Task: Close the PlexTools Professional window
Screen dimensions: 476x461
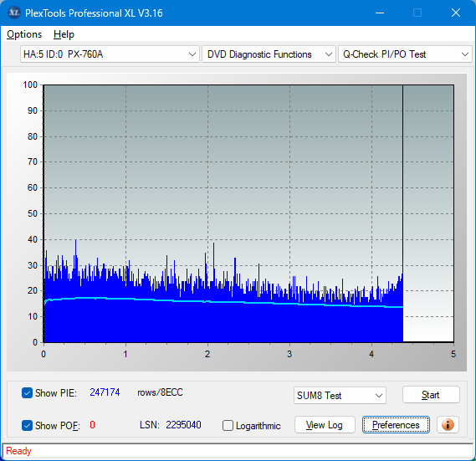Action: 456,13
